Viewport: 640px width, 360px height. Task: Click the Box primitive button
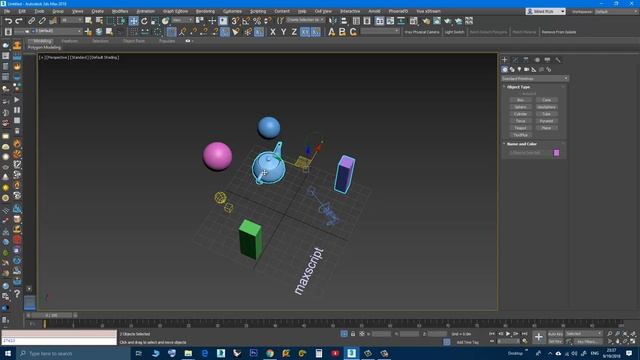coord(520,100)
